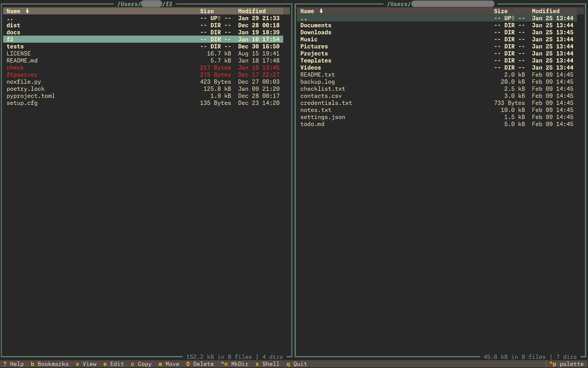The width and height of the screenshot is (588, 368).
Task: Sort left panel by Modified column header
Action: 252,11
